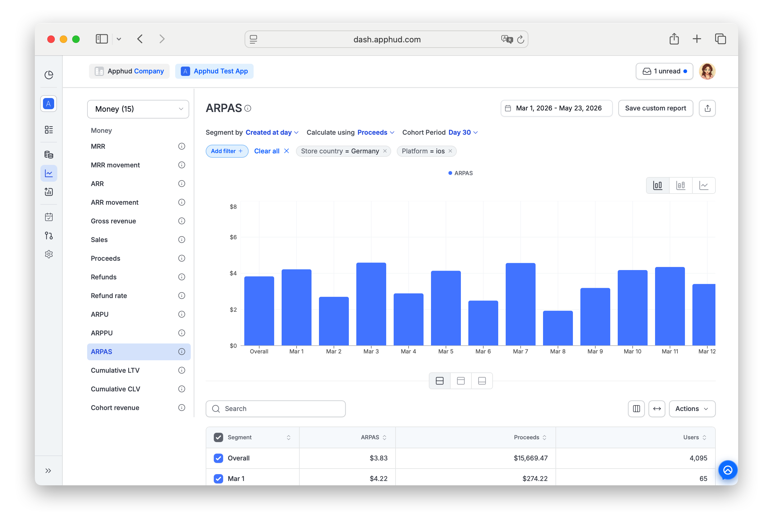Image resolution: width=773 pixels, height=532 pixels.
Task: Open the Actions dropdown
Action: [x=692, y=409]
